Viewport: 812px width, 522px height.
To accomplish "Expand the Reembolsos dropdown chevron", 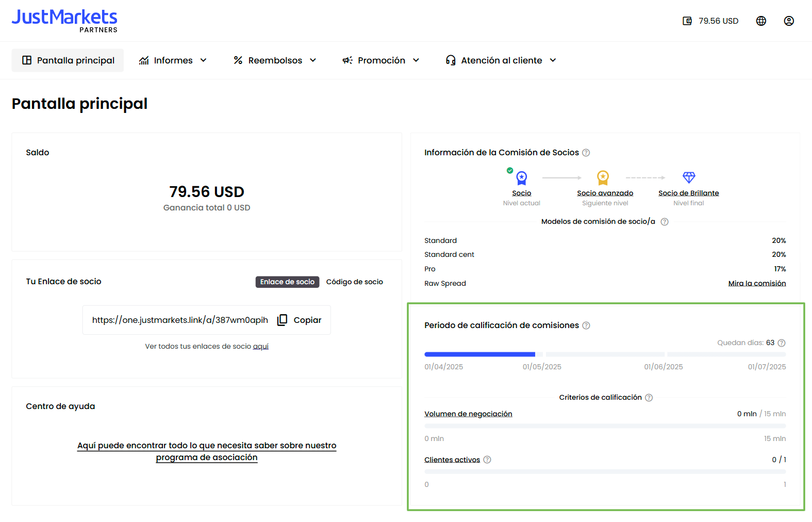I will click(313, 60).
